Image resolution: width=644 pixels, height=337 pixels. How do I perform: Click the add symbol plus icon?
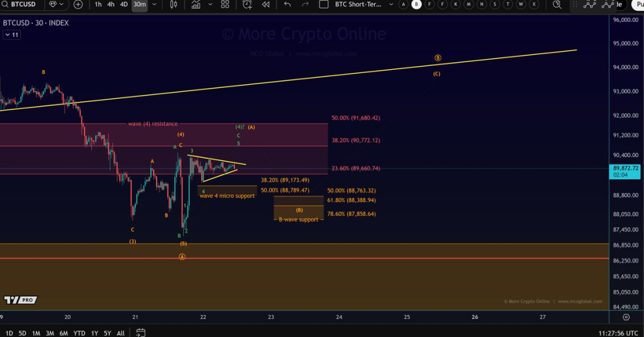point(78,4)
